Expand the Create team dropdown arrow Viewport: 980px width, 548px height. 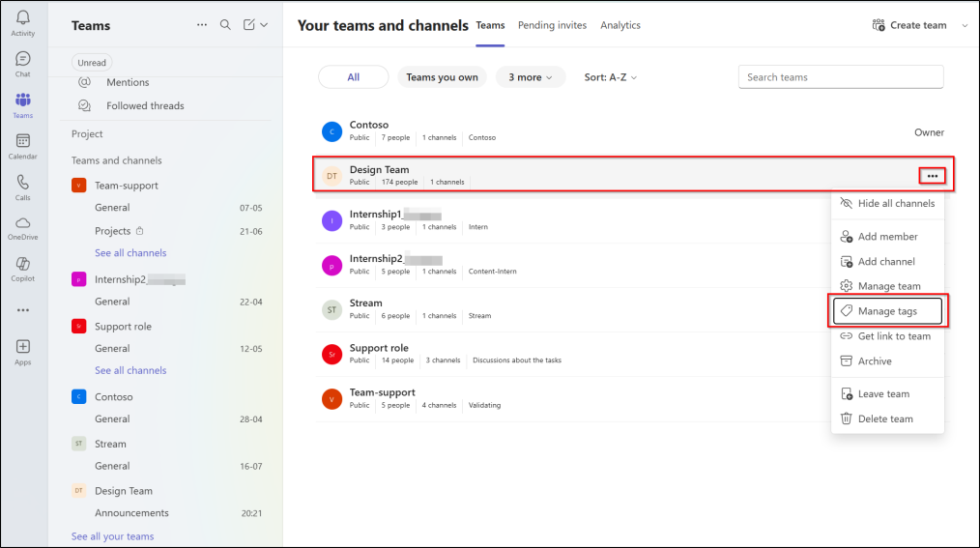[965, 26]
